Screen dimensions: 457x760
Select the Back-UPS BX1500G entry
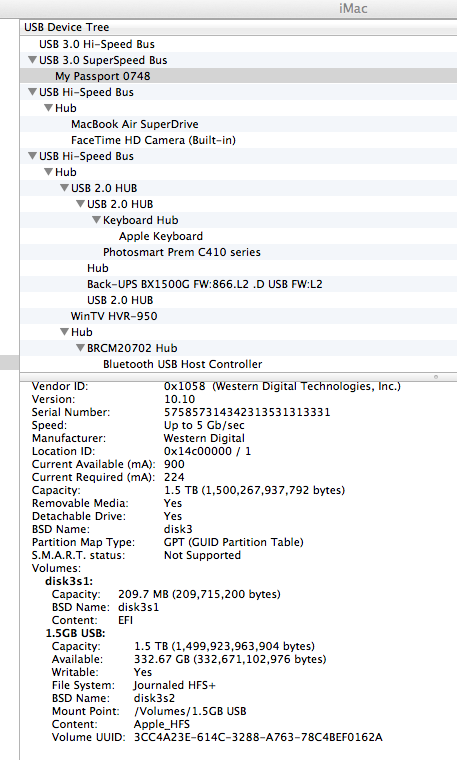238,284
